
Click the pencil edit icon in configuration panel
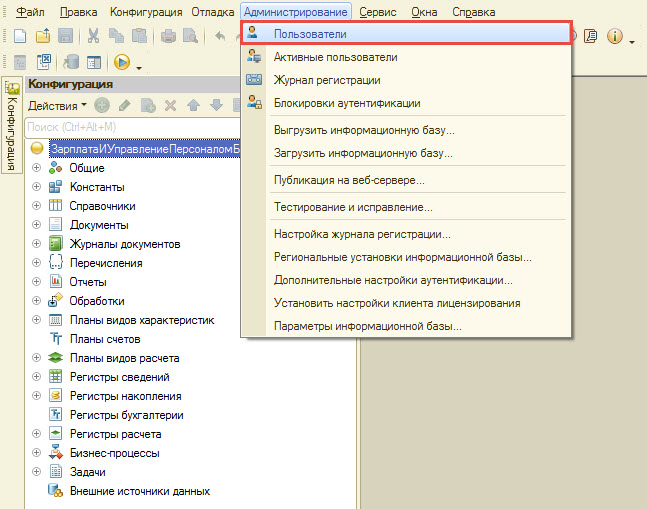(x=124, y=105)
